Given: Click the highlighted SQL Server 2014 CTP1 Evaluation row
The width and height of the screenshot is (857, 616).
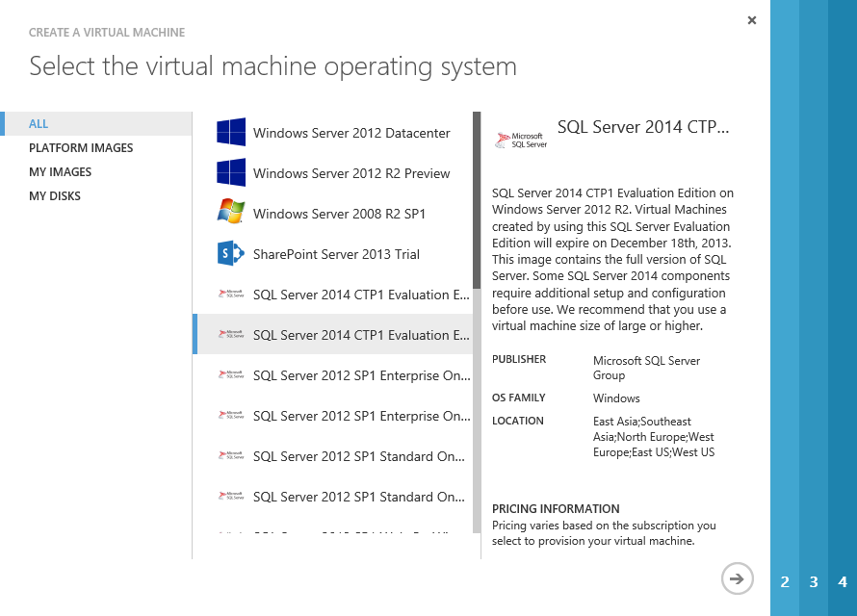Looking at the screenshot, I should pyautogui.click(x=332, y=334).
